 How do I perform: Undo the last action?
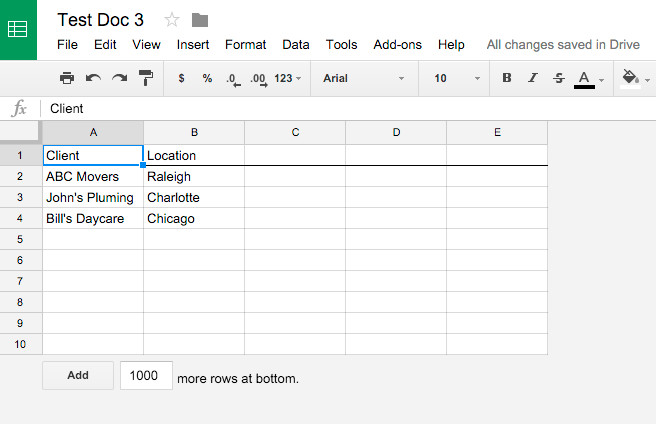[x=93, y=78]
